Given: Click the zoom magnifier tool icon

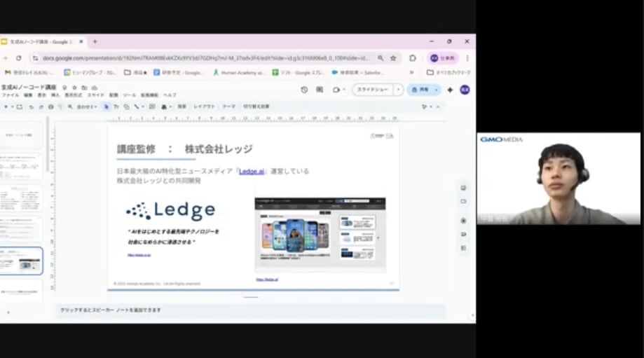Looking at the screenshot, I should click(70, 106).
